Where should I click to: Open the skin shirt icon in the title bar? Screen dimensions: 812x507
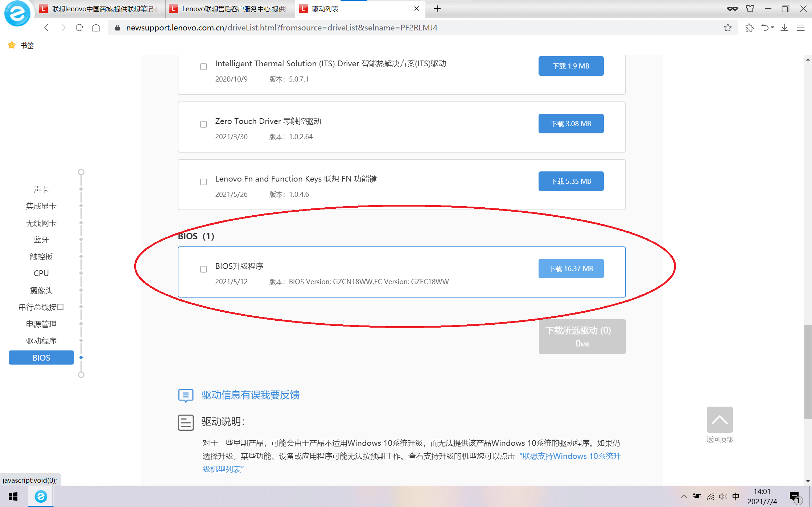pyautogui.click(x=750, y=9)
